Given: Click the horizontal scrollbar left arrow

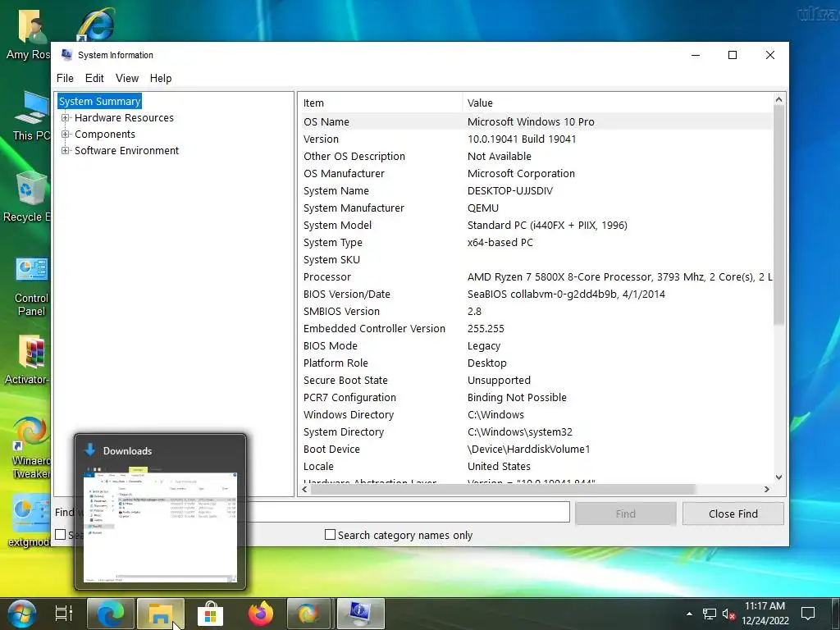Looking at the screenshot, I should (305, 489).
